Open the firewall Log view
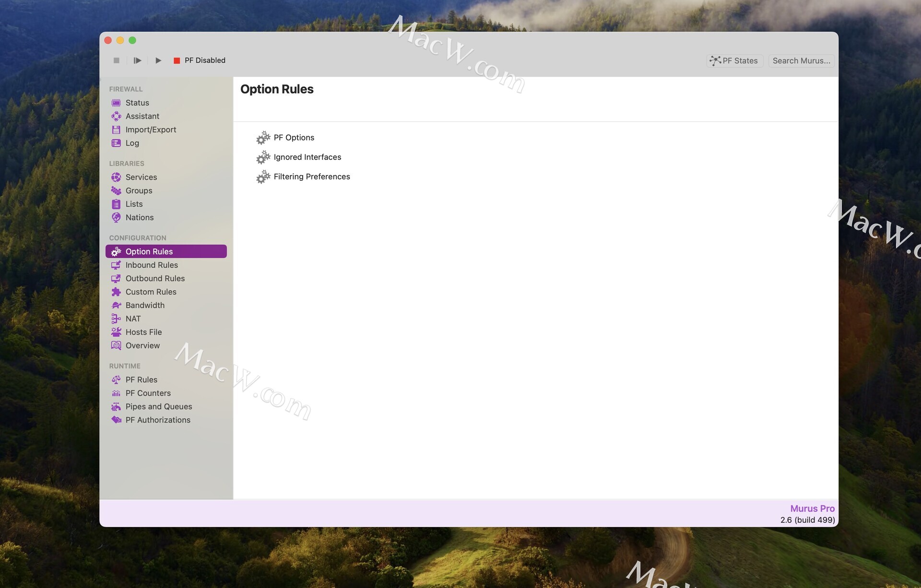 pyautogui.click(x=132, y=143)
